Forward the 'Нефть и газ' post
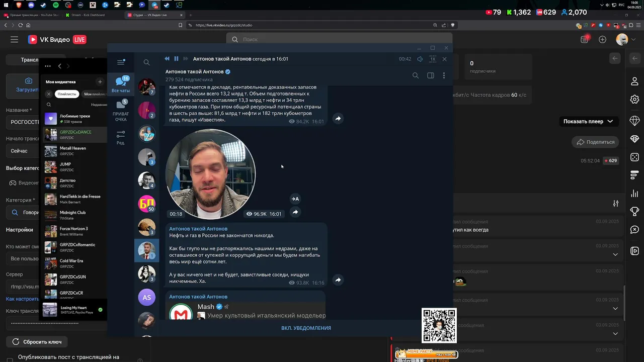Image resolution: width=644 pixels, height=362 pixels. [x=338, y=280]
